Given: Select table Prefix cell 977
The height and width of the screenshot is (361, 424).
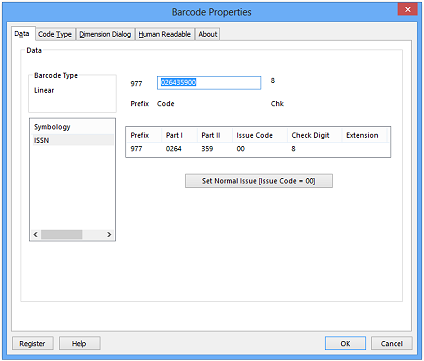Looking at the screenshot, I should pyautogui.click(x=136, y=149).
